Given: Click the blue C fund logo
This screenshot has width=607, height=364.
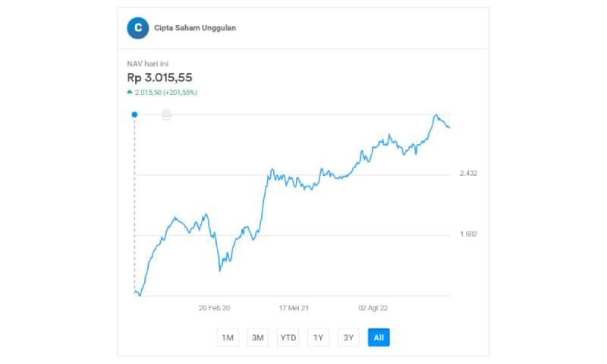Looking at the screenshot, I should click(137, 28).
